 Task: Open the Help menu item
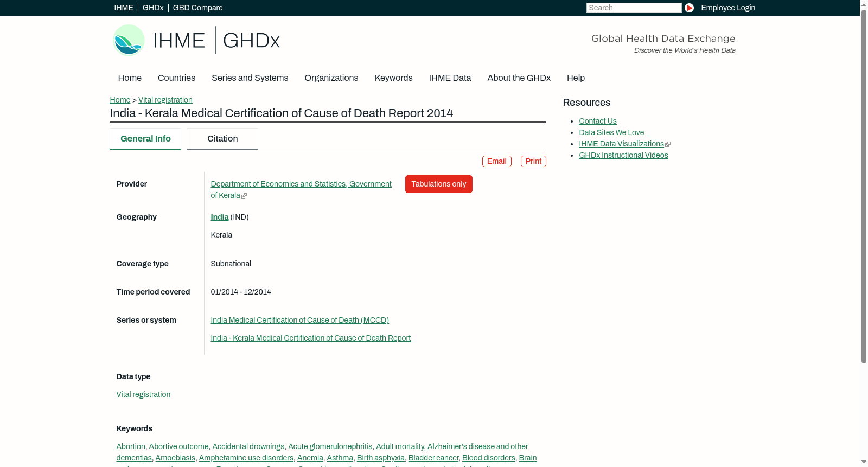576,78
